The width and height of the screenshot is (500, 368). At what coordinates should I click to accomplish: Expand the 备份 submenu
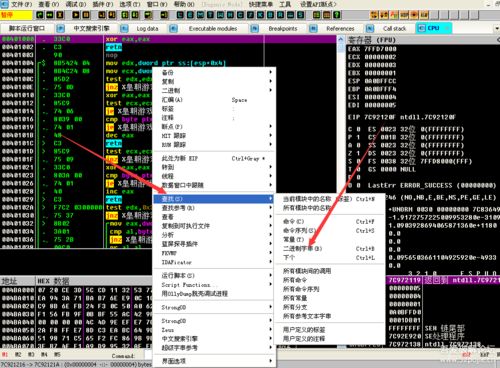pyautogui.click(x=215, y=72)
